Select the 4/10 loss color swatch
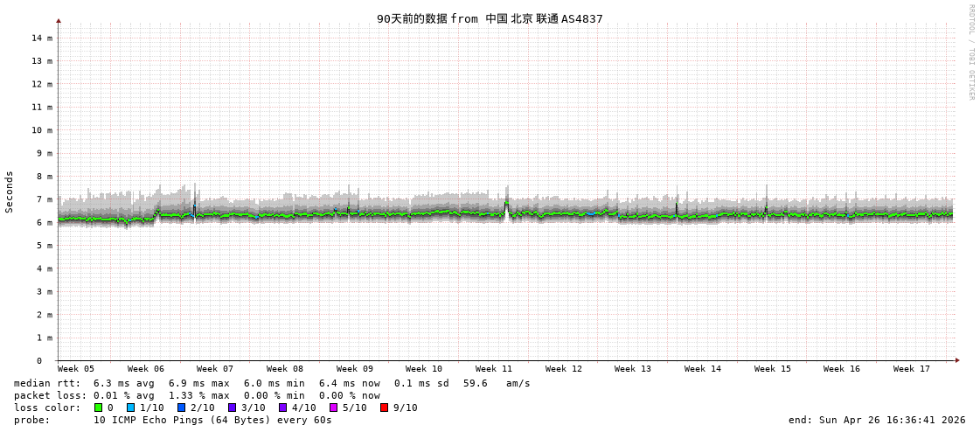The height and width of the screenshot is (432, 980). tap(282, 408)
